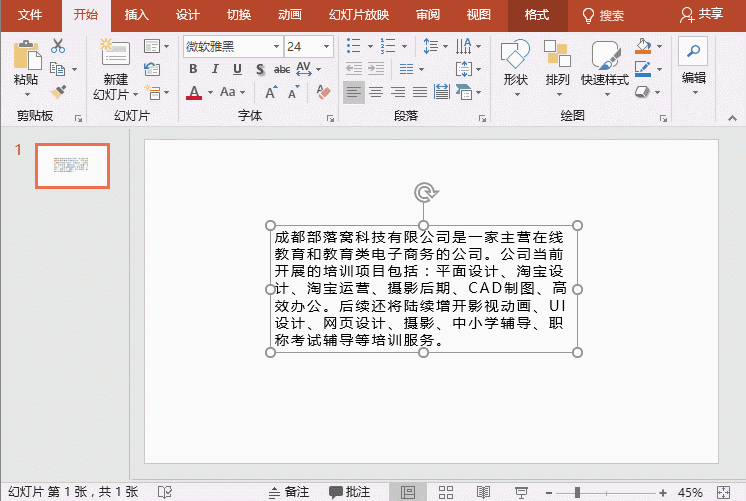This screenshot has height=501, width=746.
Task: Click the New Slide icon
Action: 115,52
